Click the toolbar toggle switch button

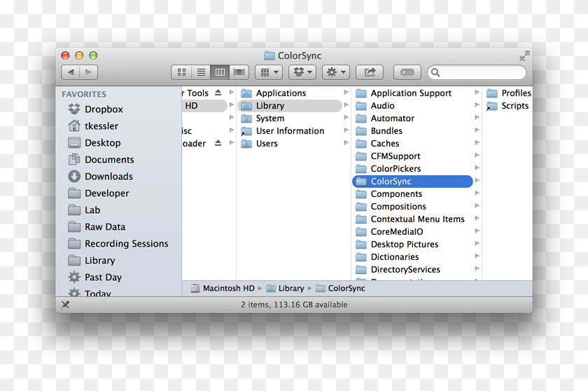pyautogui.click(x=407, y=72)
